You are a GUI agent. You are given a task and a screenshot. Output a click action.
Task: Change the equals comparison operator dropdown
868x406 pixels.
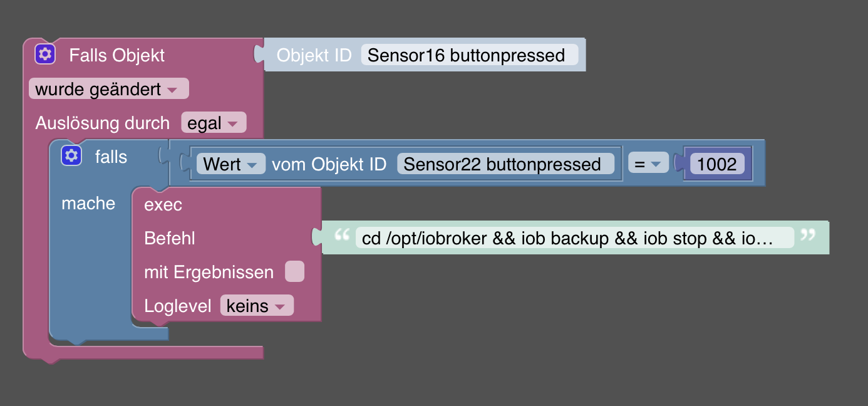(647, 164)
